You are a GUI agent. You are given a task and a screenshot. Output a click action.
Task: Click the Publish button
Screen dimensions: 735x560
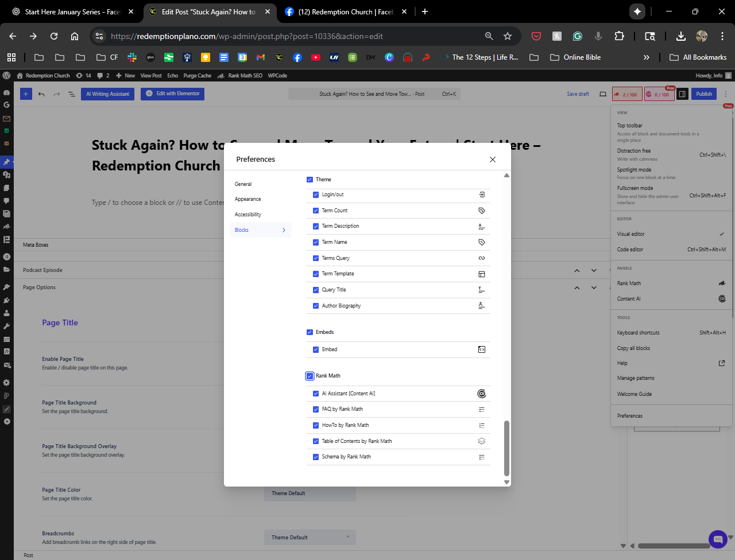[703, 94]
